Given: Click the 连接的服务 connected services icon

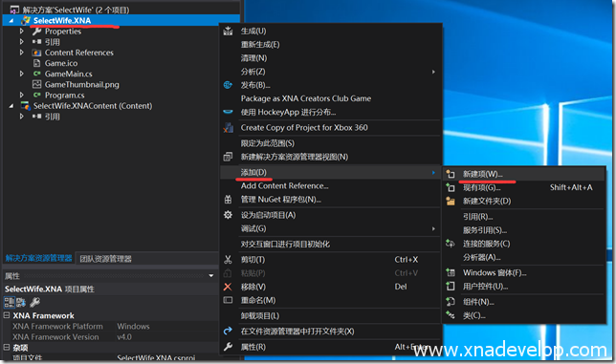Looking at the screenshot, I should pos(451,244).
